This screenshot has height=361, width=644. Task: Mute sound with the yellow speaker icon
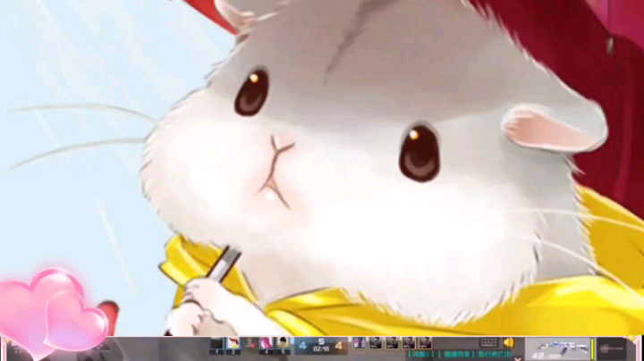click(x=509, y=342)
